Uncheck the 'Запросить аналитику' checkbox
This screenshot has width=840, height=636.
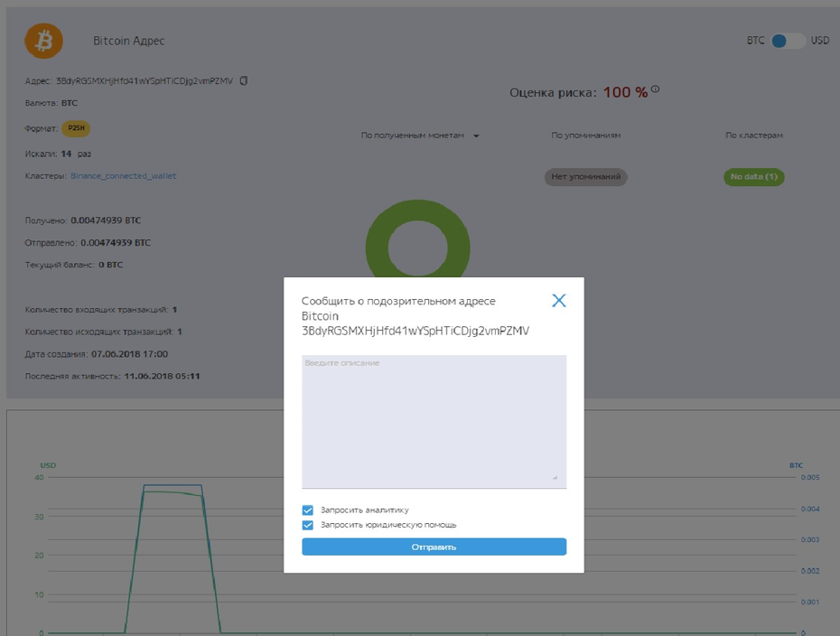307,510
